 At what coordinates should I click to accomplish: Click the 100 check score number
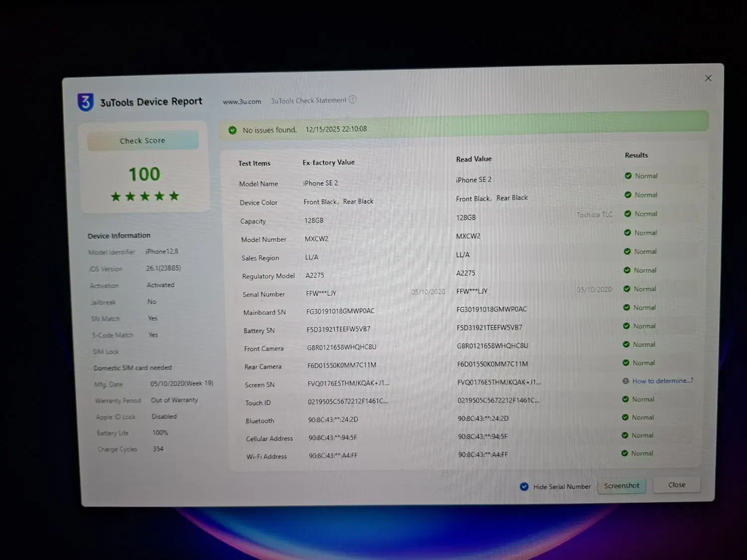tap(144, 174)
